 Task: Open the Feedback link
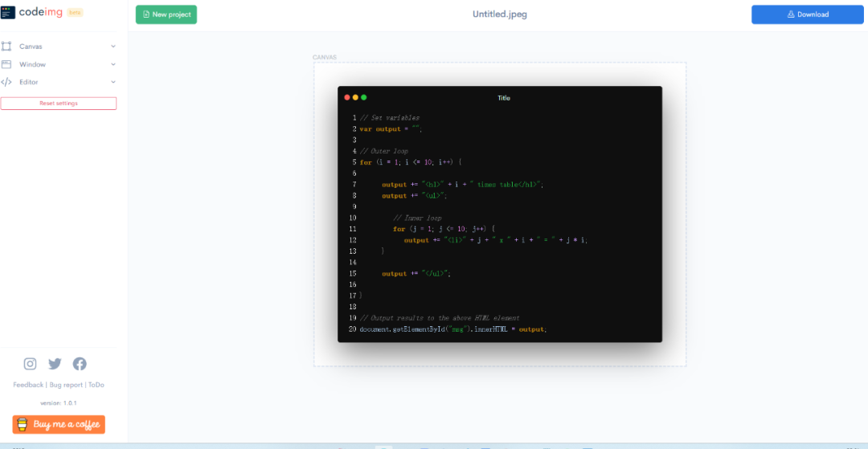point(28,385)
